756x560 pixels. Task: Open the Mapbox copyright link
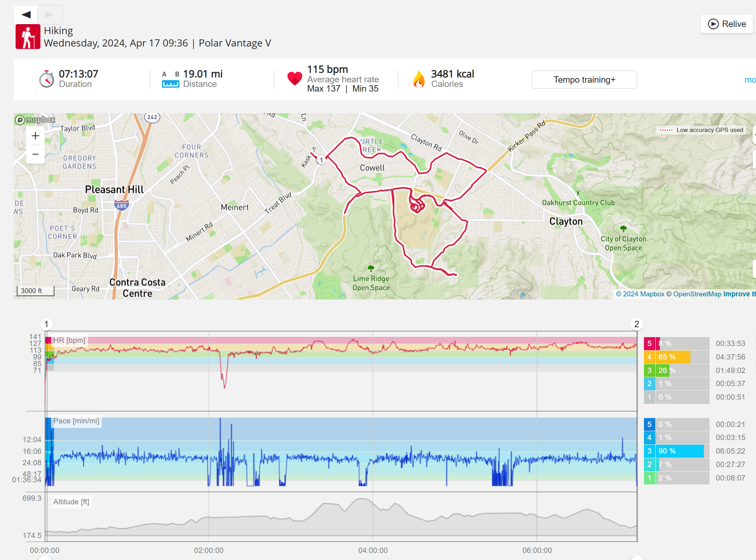(640, 294)
